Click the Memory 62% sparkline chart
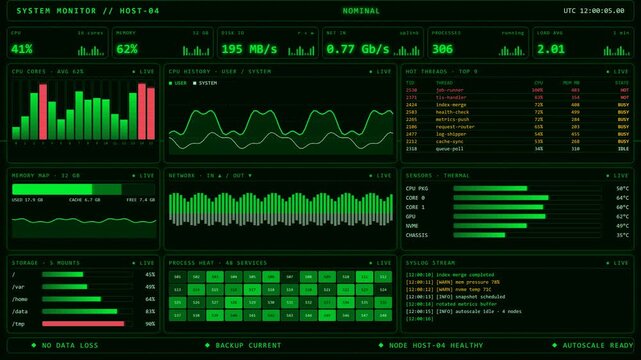Viewport: 641px width, 360px height. pyautogui.click(x=196, y=51)
